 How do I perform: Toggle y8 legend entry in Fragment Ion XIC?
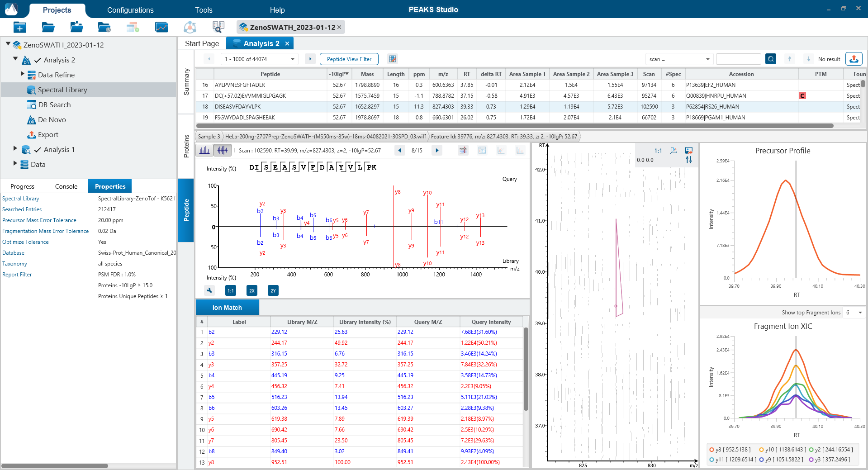click(x=730, y=450)
